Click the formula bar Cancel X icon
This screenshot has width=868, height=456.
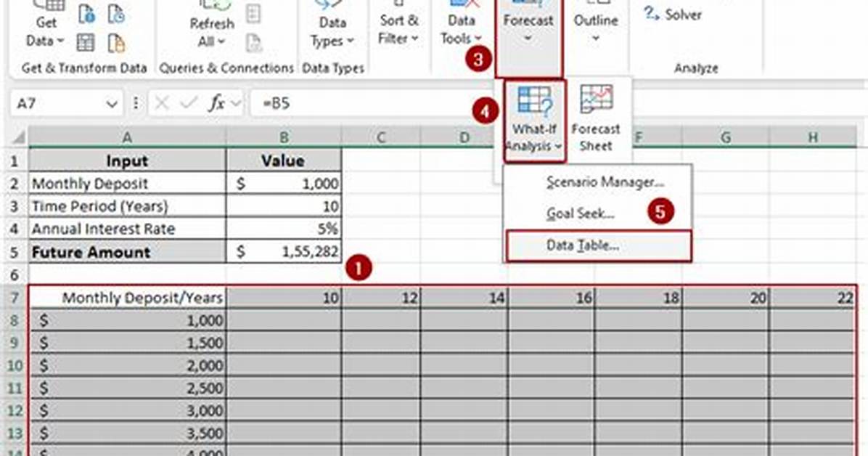pyautogui.click(x=162, y=103)
